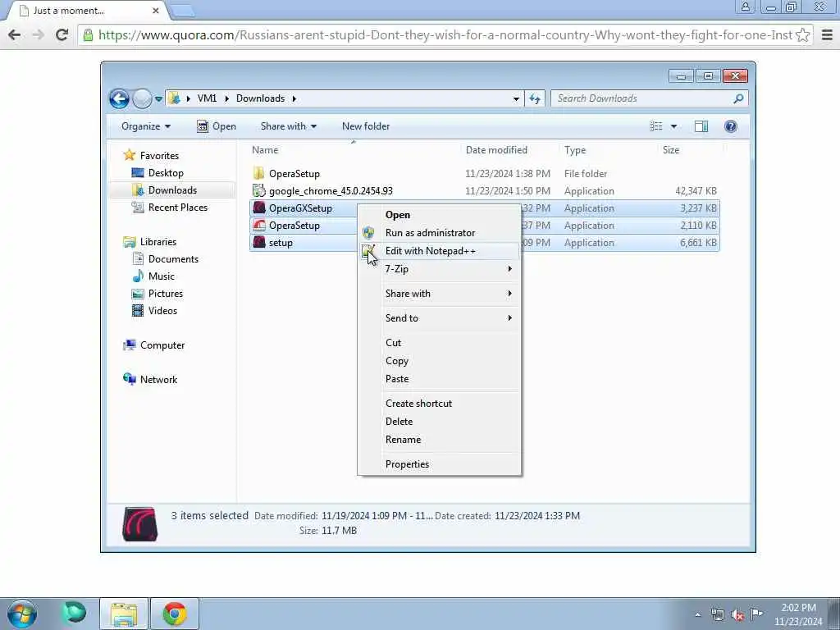The image size is (840, 630).
Task: Select Libraries in the navigation pane
Action: click(158, 242)
